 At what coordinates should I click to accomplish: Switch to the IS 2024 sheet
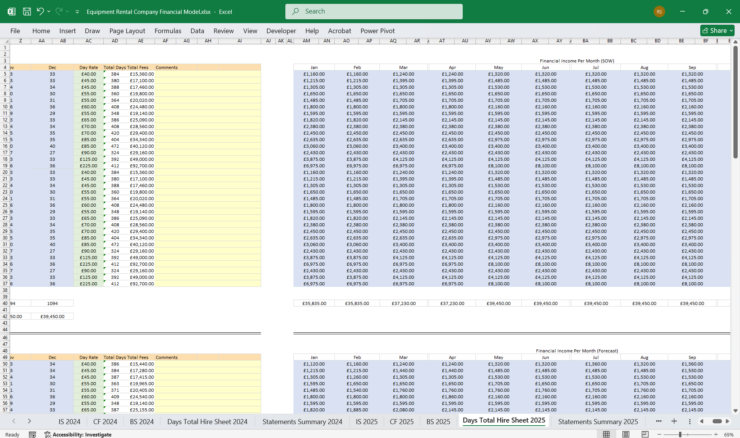tap(69, 421)
